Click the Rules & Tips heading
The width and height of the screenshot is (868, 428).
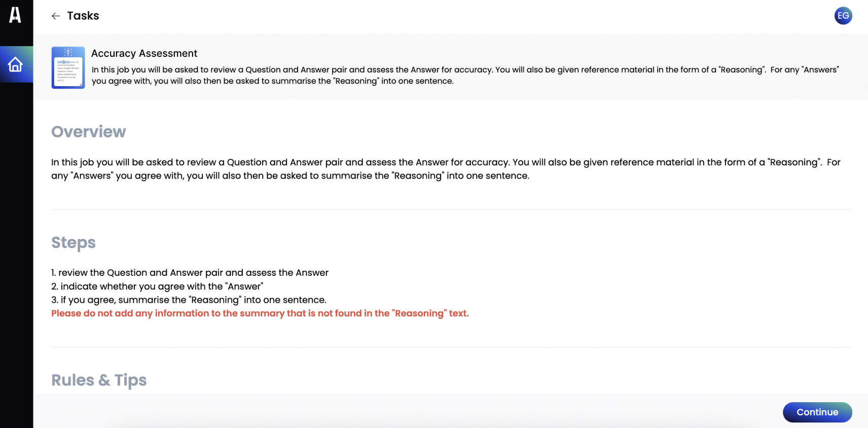click(x=99, y=380)
